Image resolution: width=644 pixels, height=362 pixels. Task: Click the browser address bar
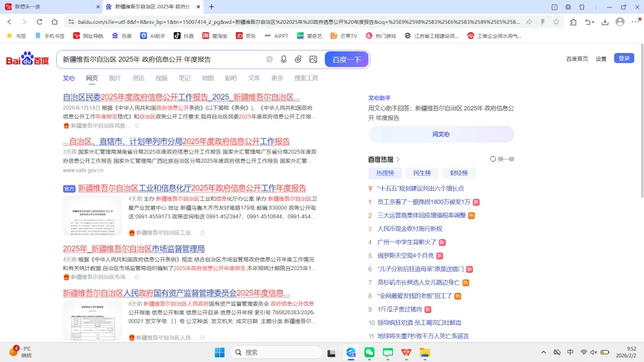(299, 22)
